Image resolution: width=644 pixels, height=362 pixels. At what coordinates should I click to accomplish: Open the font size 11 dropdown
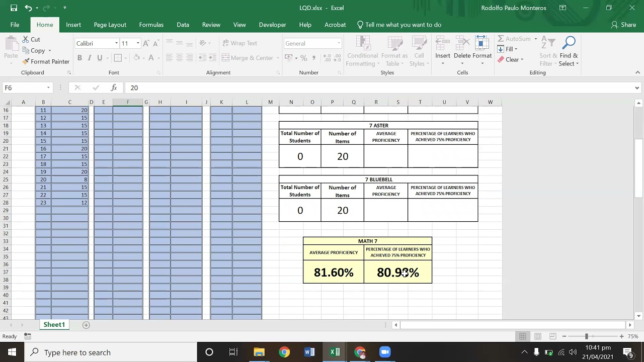pos(138,43)
